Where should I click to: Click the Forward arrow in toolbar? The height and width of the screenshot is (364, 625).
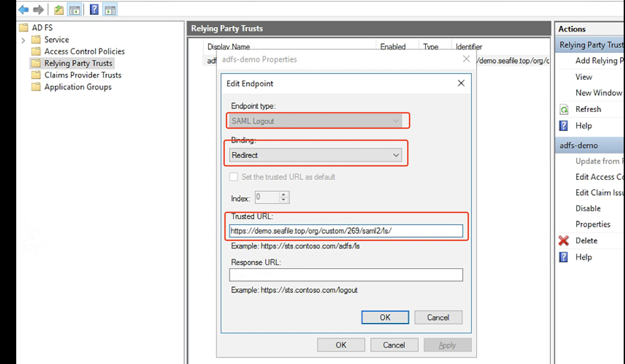click(x=38, y=10)
